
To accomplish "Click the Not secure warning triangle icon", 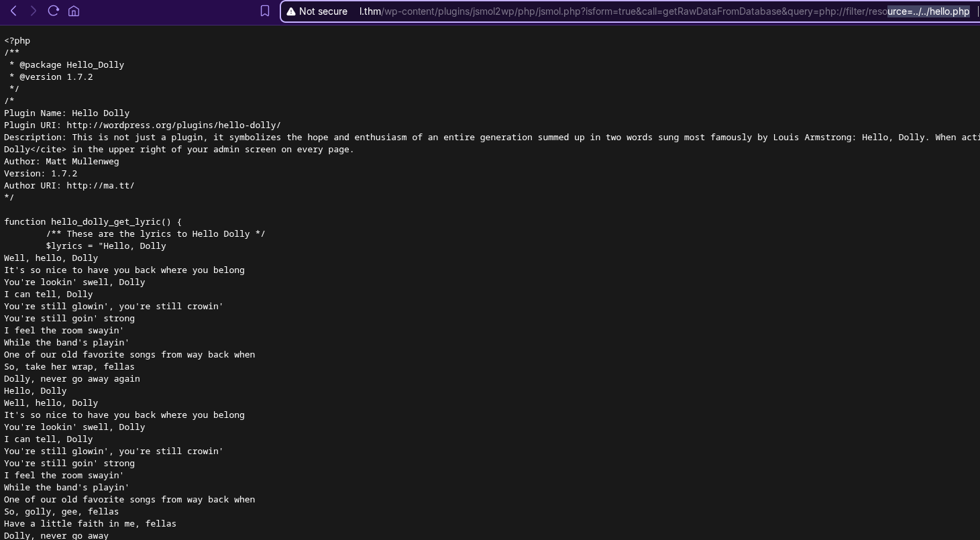I will pyautogui.click(x=291, y=11).
